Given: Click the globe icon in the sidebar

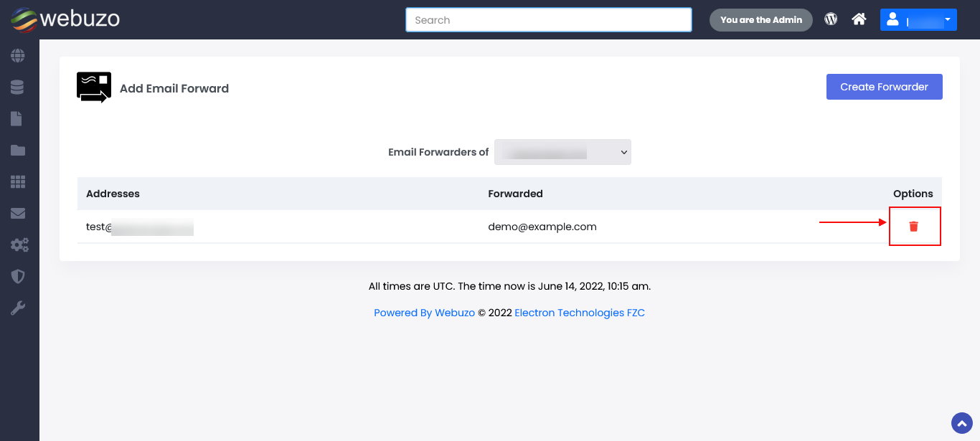Looking at the screenshot, I should click(18, 55).
